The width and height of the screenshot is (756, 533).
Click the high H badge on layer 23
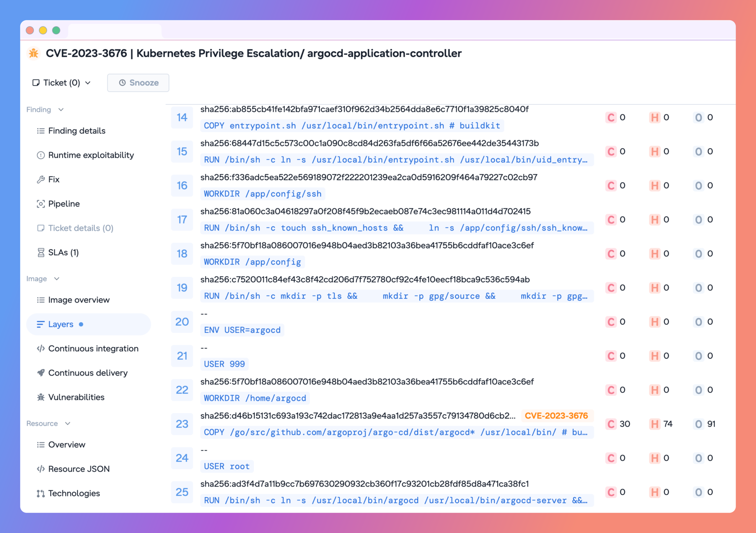tap(655, 424)
